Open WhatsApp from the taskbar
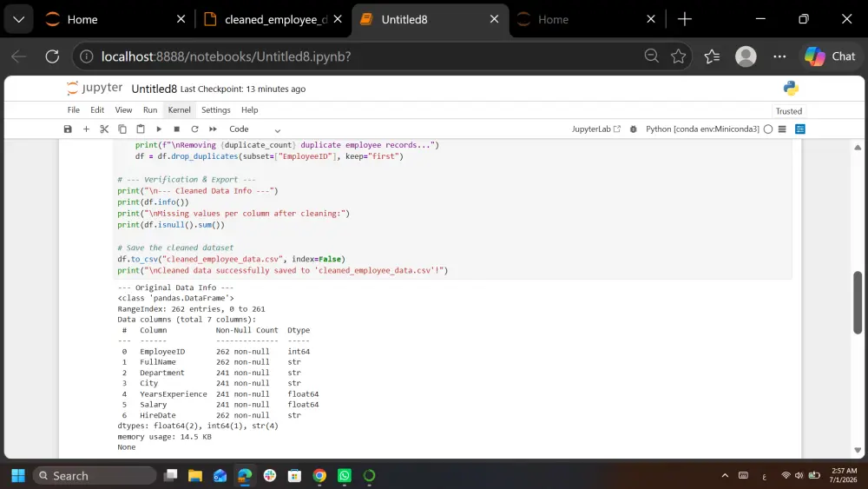Viewport: 868px width, 489px height. coord(345,476)
